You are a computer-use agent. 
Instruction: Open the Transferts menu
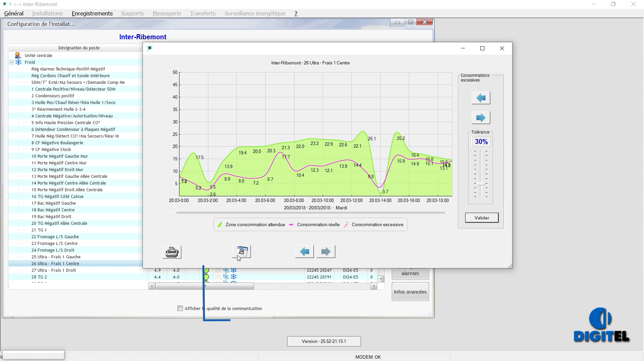click(203, 13)
